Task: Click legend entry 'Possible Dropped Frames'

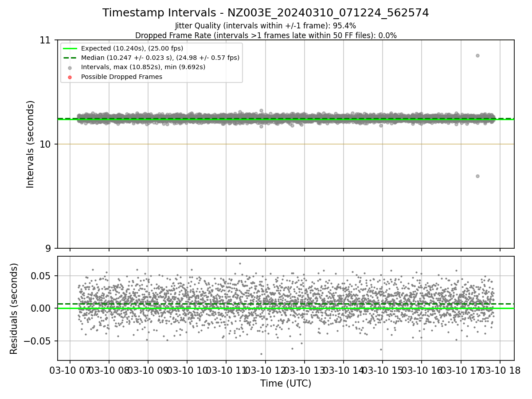Action: (121, 77)
